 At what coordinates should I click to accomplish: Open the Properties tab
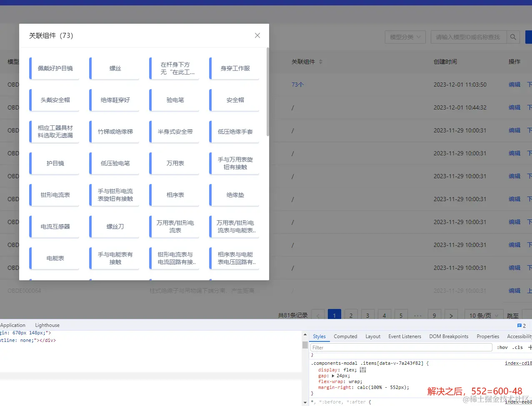pos(488,336)
